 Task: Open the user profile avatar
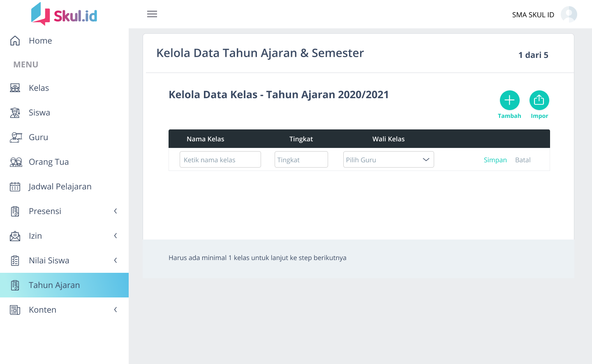click(x=569, y=14)
